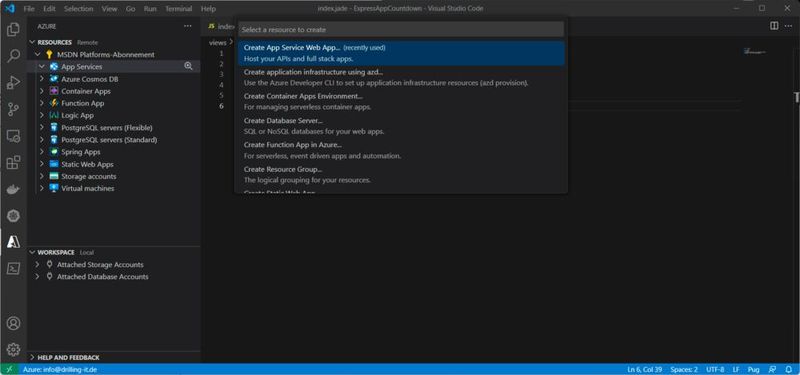The image size is (800, 375).
Task: Choose Create Function App in Azure option
Action: (401, 151)
